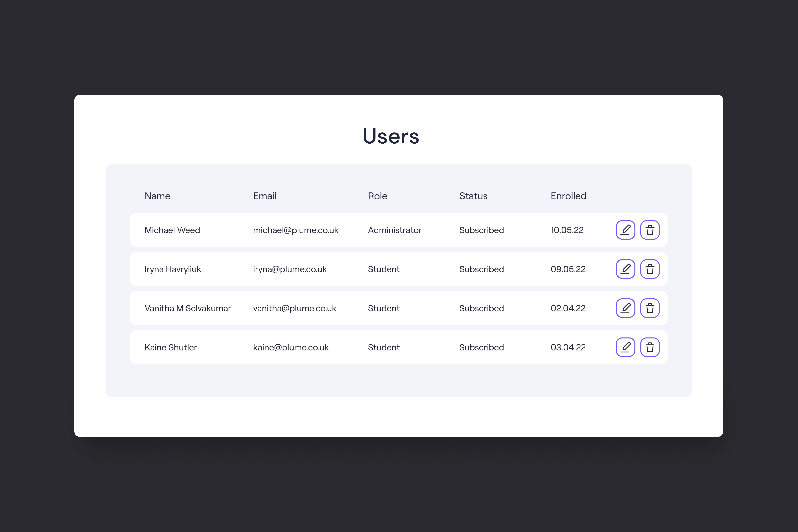Edit Kaine Shutler's user entry
Image resolution: width=798 pixels, height=532 pixels.
coord(625,347)
